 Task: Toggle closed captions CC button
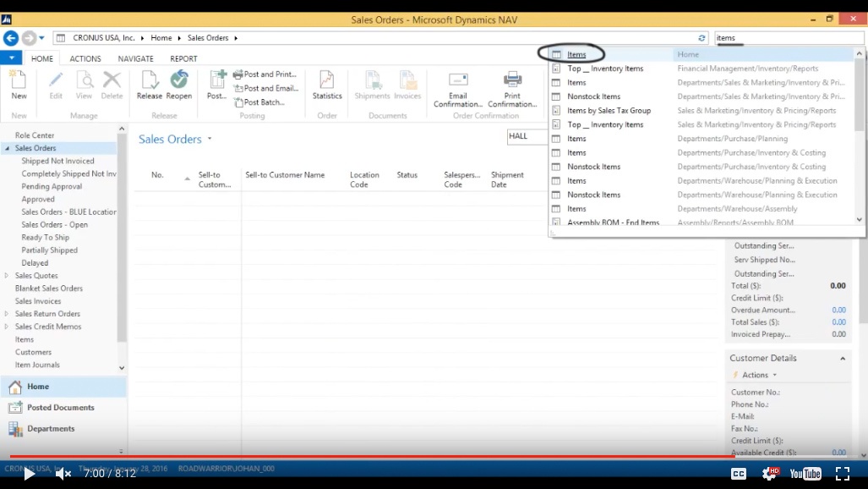point(739,474)
